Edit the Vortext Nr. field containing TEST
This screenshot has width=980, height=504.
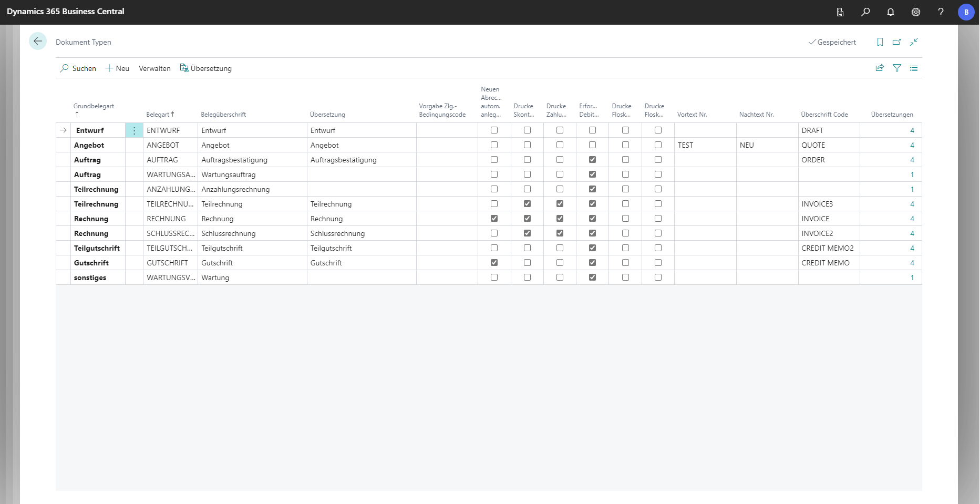(x=704, y=145)
